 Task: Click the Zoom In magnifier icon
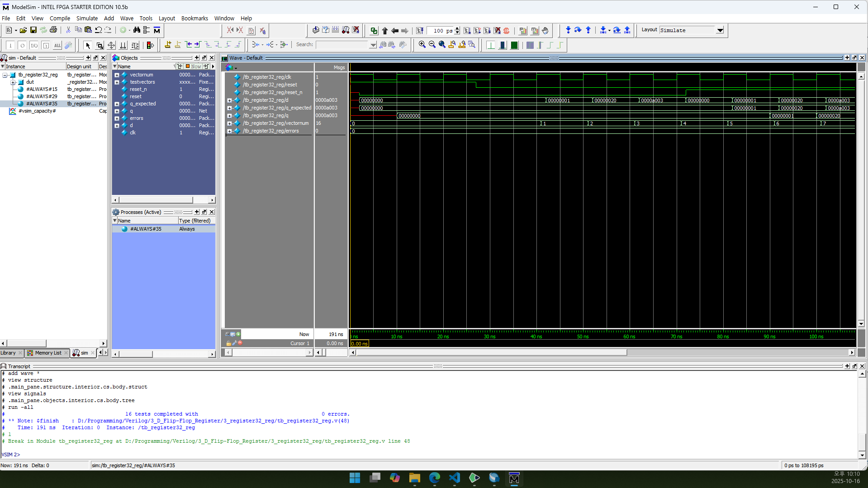[422, 45]
